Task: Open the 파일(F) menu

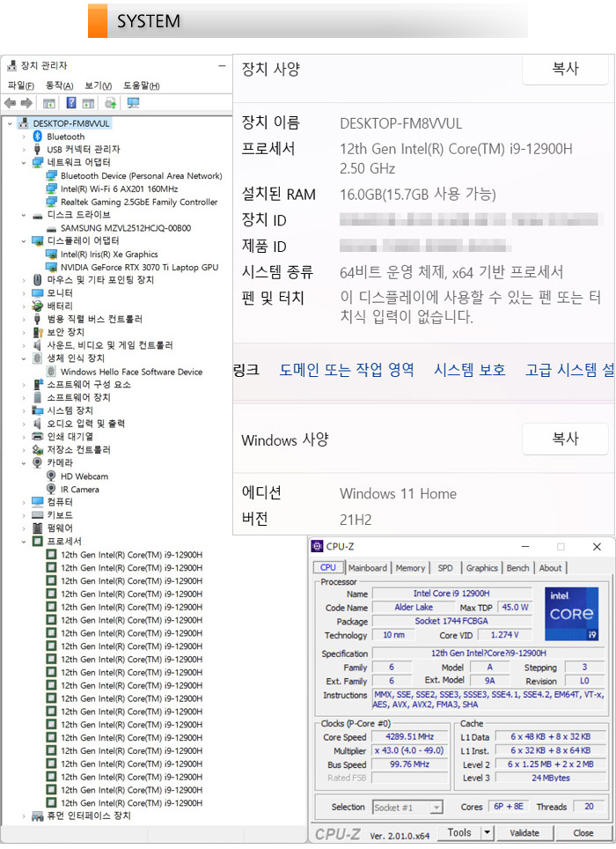Action: (x=20, y=85)
